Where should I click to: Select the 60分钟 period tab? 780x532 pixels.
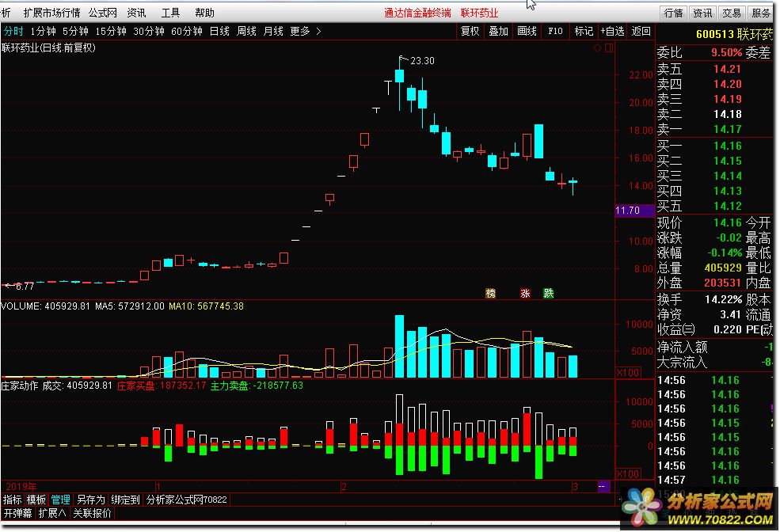[x=187, y=32]
